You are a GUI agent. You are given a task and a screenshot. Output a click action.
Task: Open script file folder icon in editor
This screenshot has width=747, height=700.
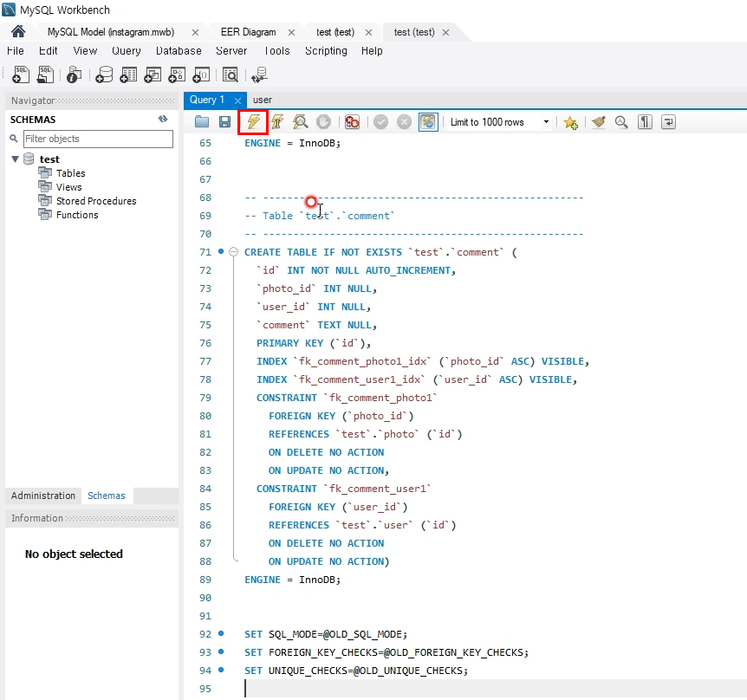202,122
